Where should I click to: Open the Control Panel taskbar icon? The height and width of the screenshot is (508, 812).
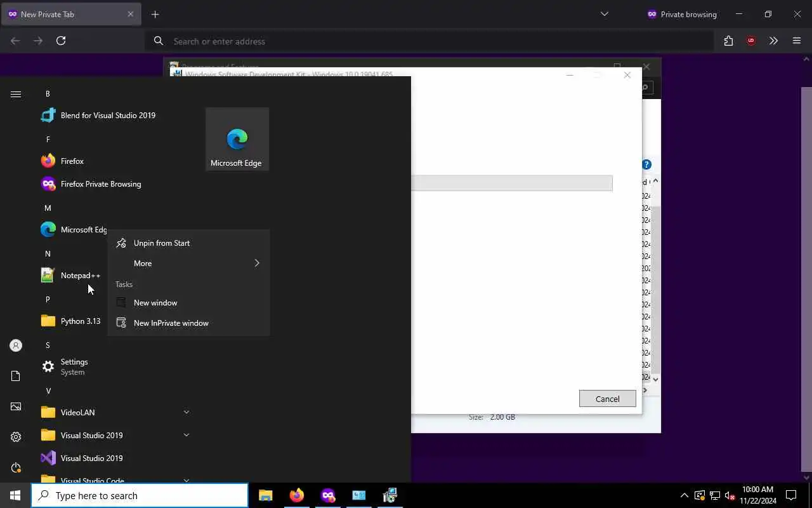[x=359, y=495]
